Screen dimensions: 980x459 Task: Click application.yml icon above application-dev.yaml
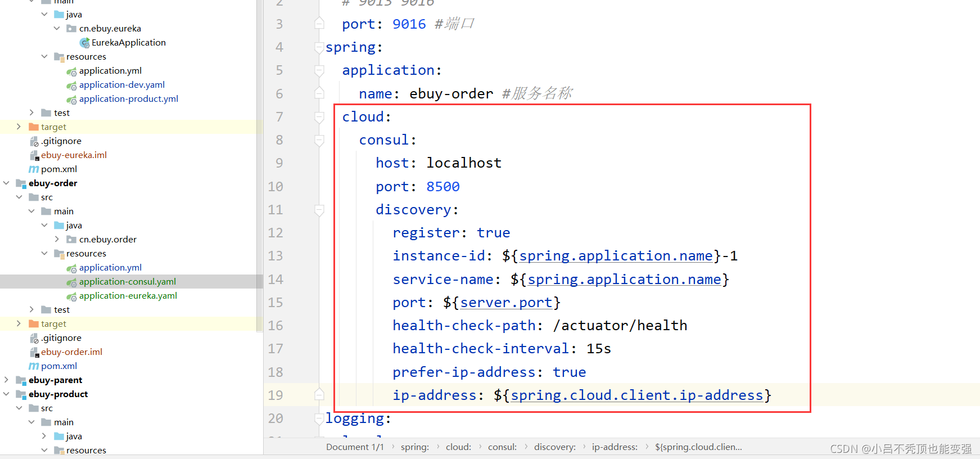(71, 71)
